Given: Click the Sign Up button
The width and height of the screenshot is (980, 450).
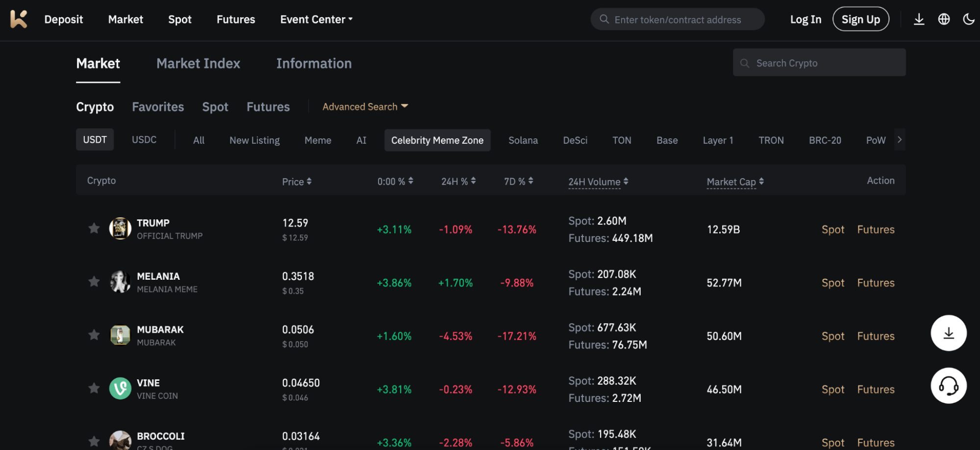Looking at the screenshot, I should point(861,19).
